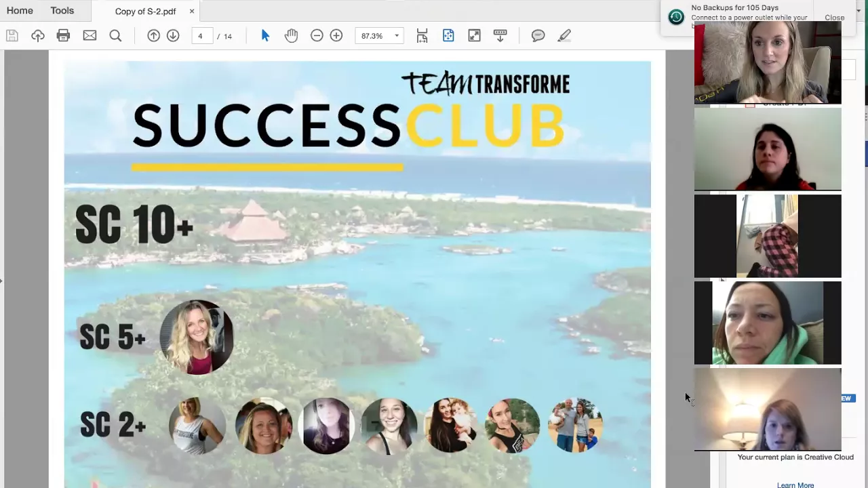Click the Zoom out minus icon
Viewport: 868px width, 488px height.
(x=317, y=36)
